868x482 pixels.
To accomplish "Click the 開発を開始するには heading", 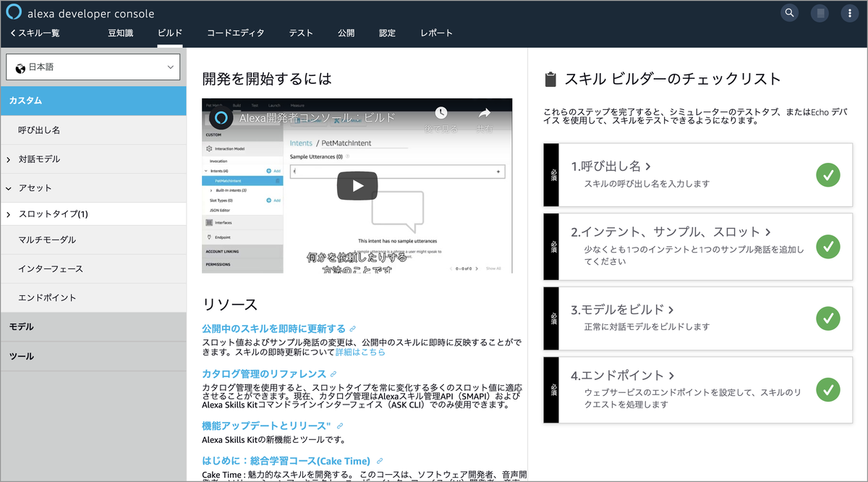I will 267,79.
